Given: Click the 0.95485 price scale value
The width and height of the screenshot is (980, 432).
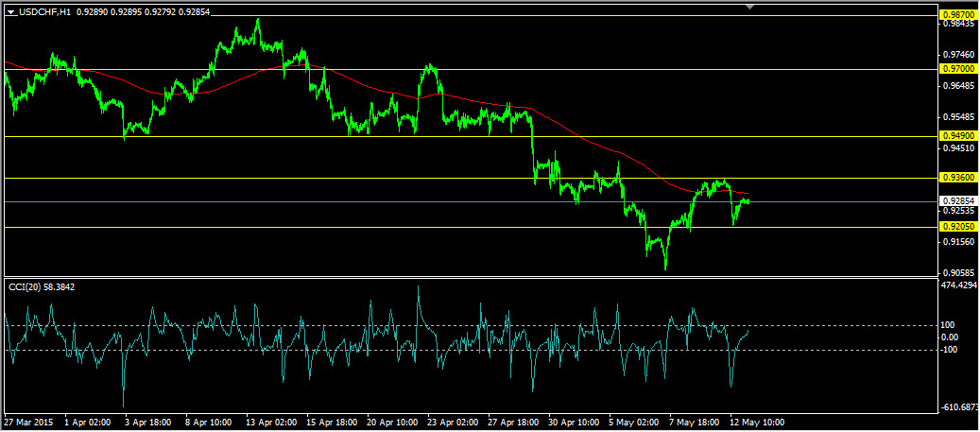Looking at the screenshot, I should (960, 117).
